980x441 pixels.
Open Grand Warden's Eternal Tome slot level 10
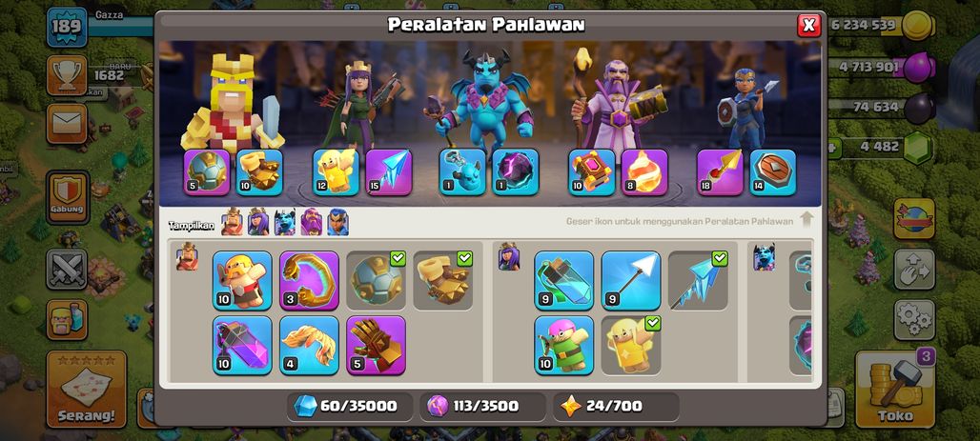coord(592,171)
